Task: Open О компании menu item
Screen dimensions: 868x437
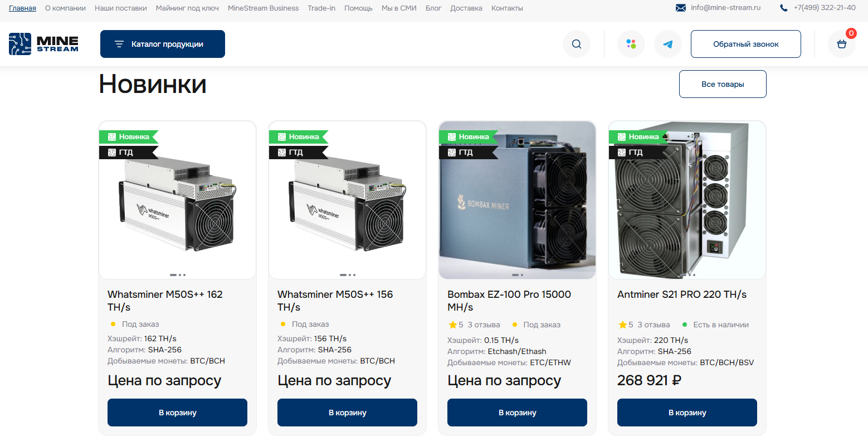Action: tap(65, 8)
